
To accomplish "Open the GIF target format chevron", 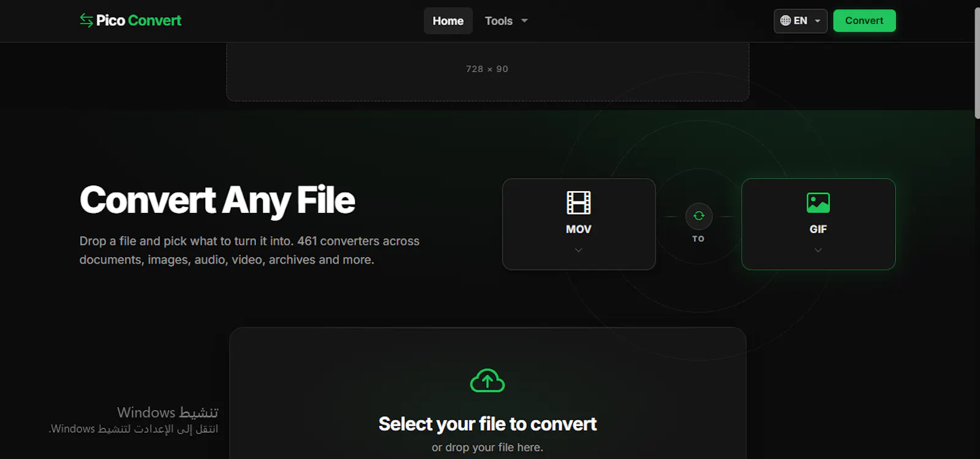I will pyautogui.click(x=818, y=250).
